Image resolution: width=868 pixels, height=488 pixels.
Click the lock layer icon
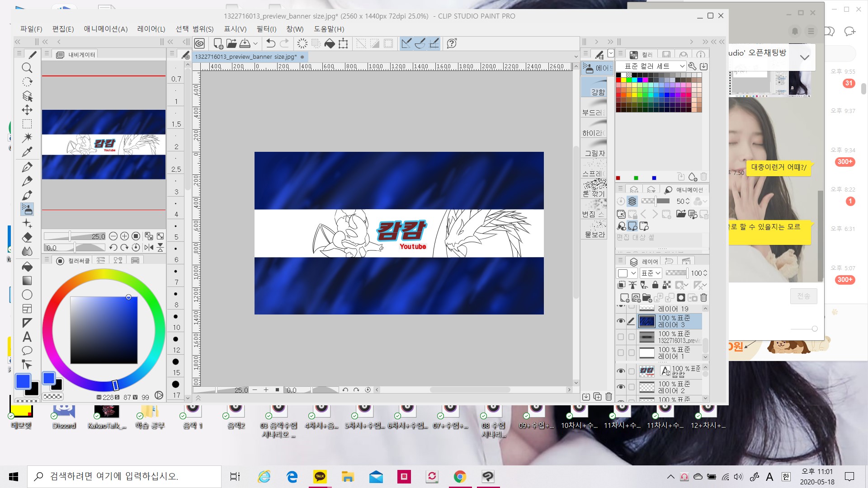(x=655, y=285)
